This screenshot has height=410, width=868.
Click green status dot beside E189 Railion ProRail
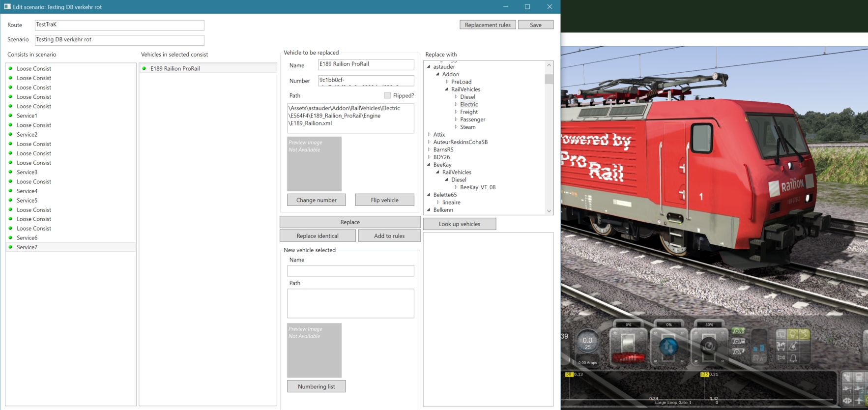coord(144,68)
